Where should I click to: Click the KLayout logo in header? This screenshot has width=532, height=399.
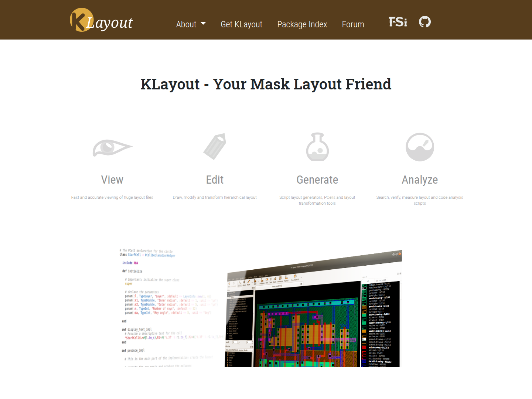tap(101, 20)
